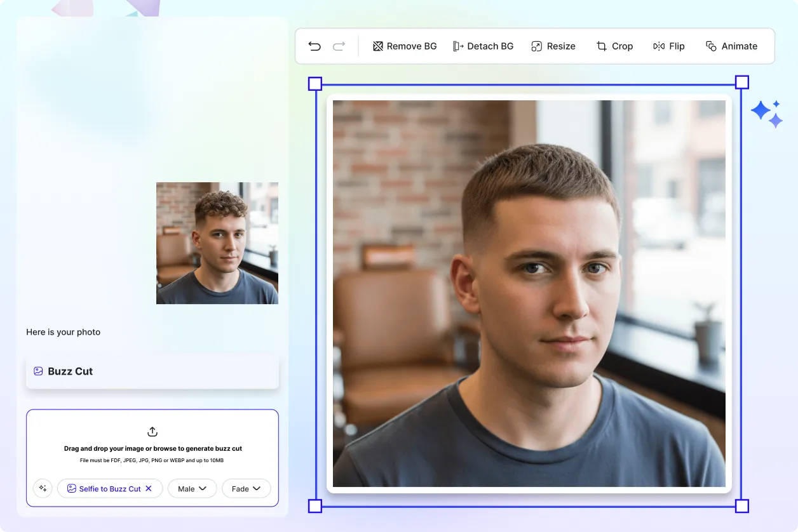Screen dimensions: 798x532
Task: Click the Here is your photo message
Action: [x=63, y=332]
